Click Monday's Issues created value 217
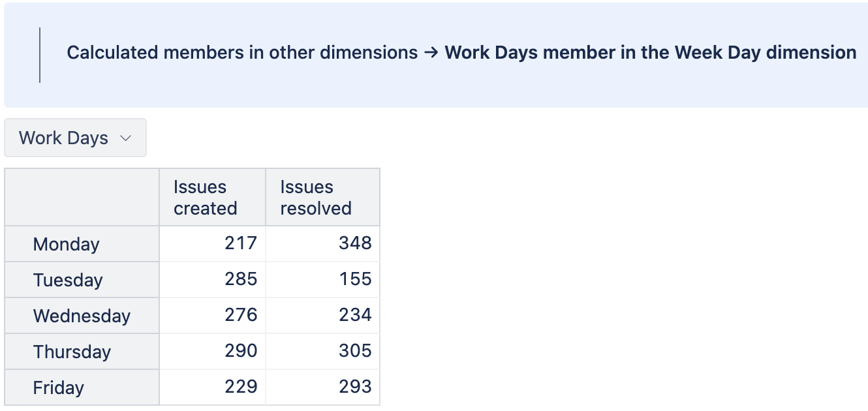 (x=241, y=243)
